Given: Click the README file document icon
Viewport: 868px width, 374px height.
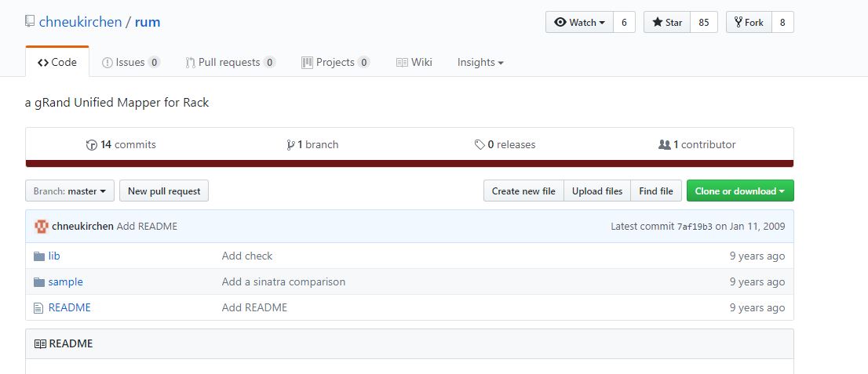Looking at the screenshot, I should tap(38, 308).
